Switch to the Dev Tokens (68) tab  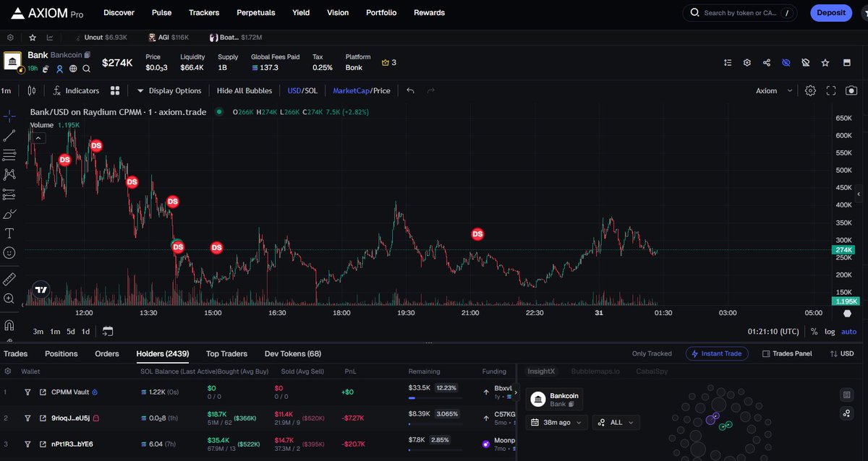[293, 353]
